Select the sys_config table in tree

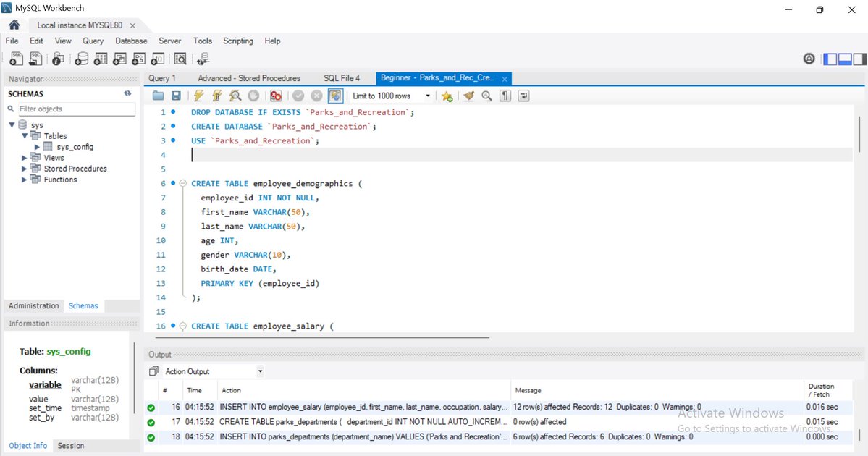[x=75, y=147]
